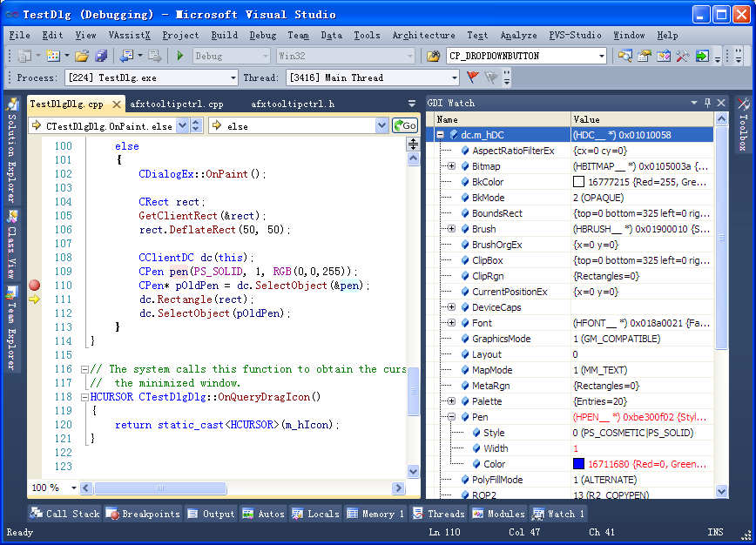Expand the Bitmap node in GDI Watch

pos(451,166)
